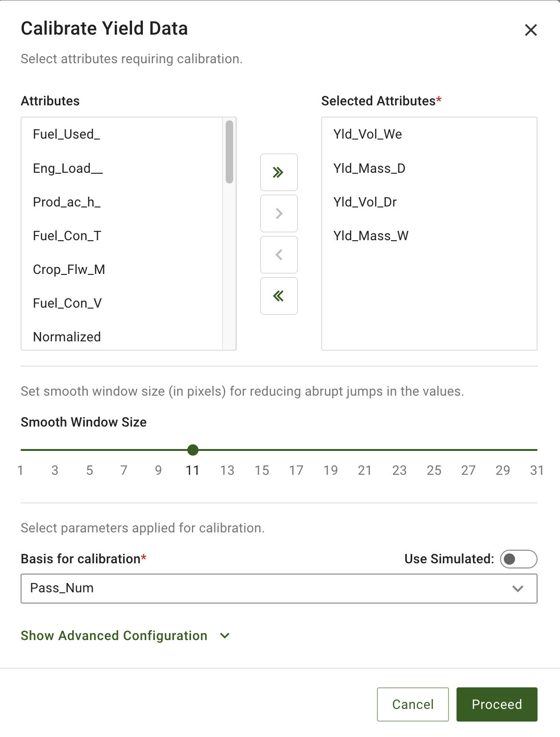Click the Proceed button
Viewport: 560px width, 737px height.
pos(496,704)
